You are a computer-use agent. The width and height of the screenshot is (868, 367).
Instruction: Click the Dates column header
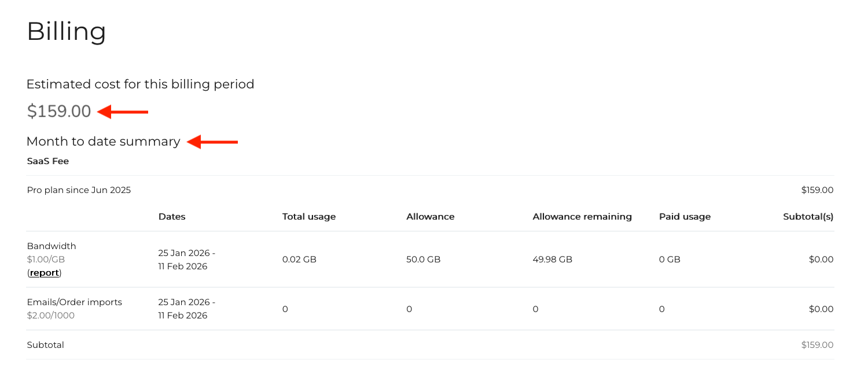172,217
